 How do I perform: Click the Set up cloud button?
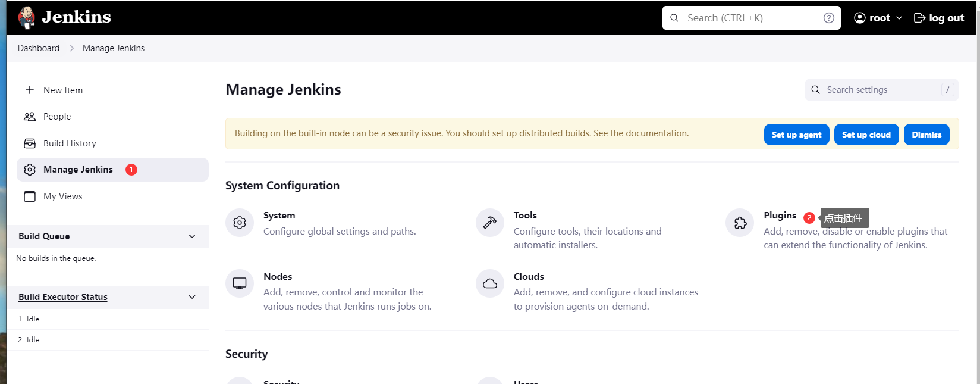pos(866,135)
